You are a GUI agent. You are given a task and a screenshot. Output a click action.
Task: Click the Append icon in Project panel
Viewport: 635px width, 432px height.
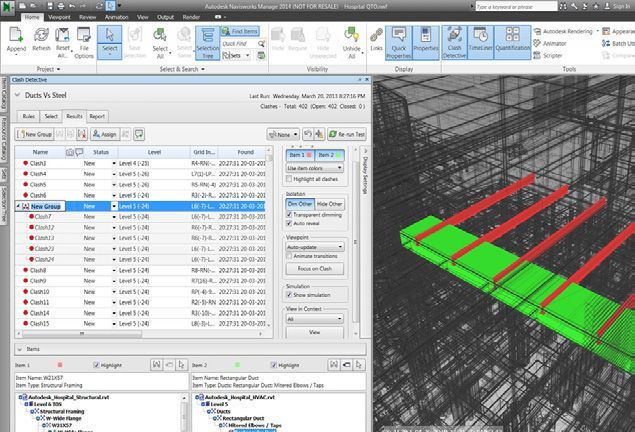(16, 40)
